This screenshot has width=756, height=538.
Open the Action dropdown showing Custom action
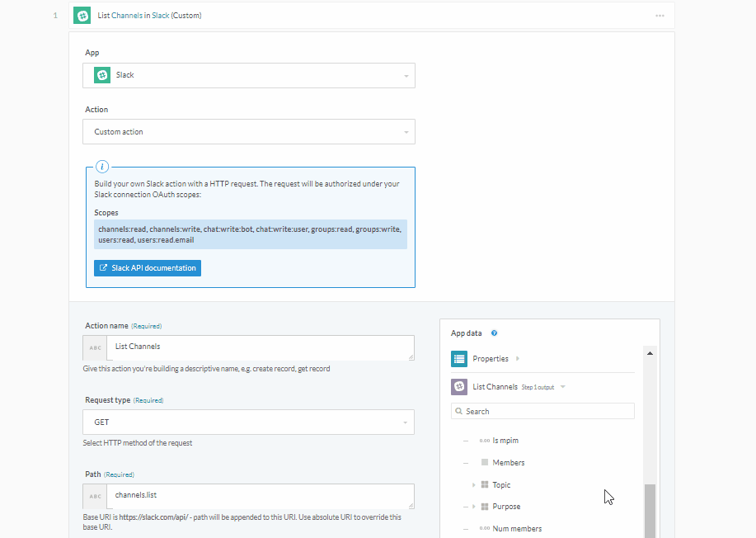[x=405, y=131]
